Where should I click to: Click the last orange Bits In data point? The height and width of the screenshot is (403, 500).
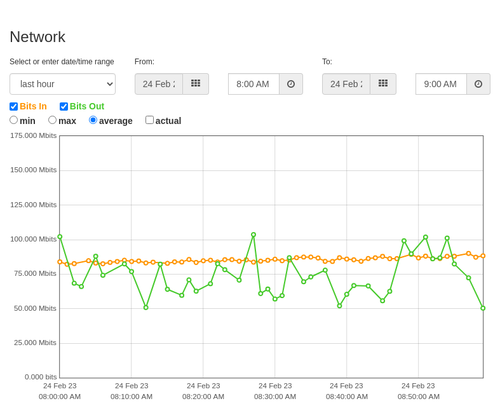tap(483, 256)
